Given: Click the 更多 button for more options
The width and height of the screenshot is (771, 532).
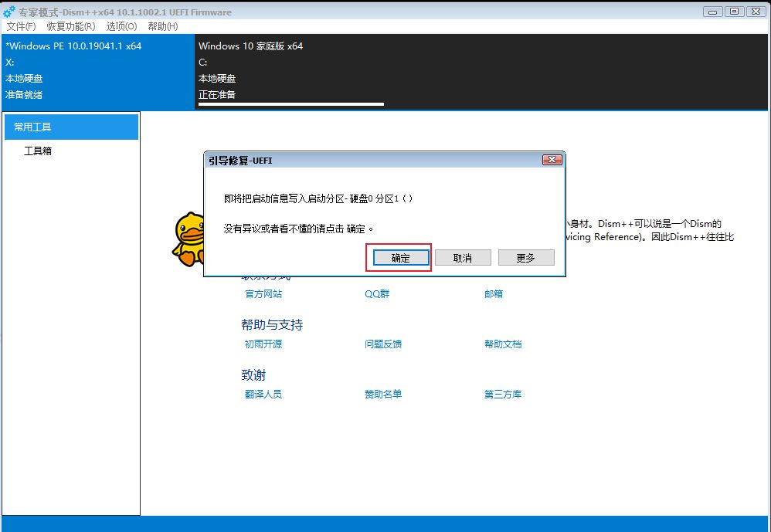Looking at the screenshot, I should [525, 258].
